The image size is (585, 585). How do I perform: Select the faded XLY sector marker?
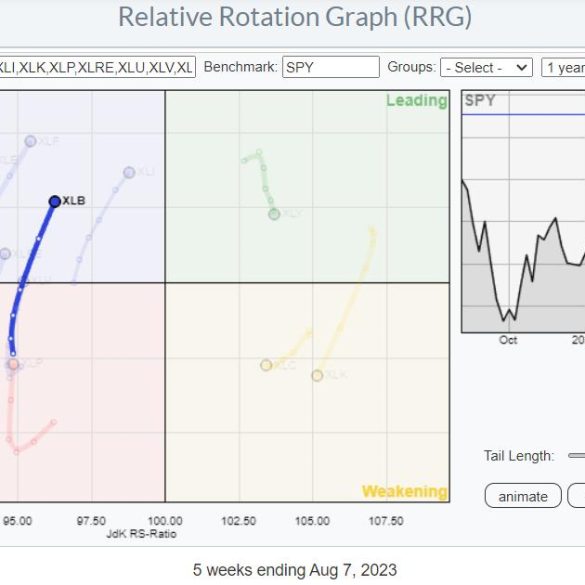(274, 214)
